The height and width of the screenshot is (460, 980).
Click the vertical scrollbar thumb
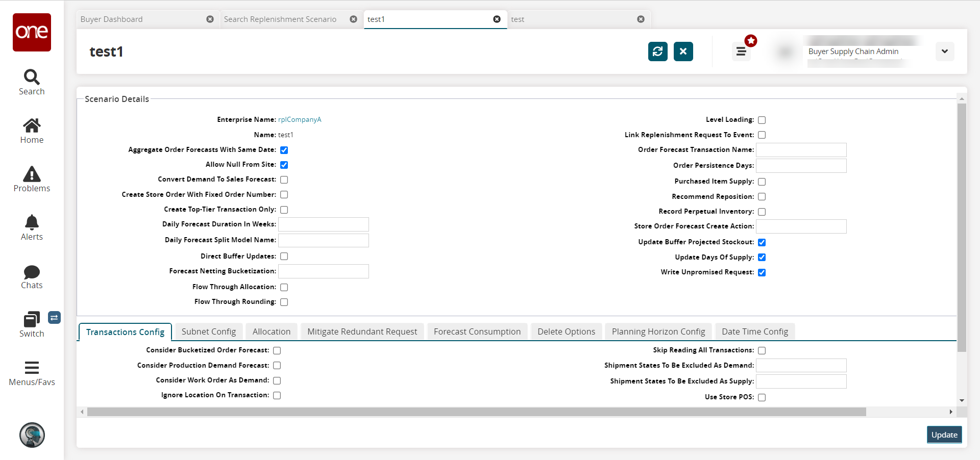(x=962, y=228)
